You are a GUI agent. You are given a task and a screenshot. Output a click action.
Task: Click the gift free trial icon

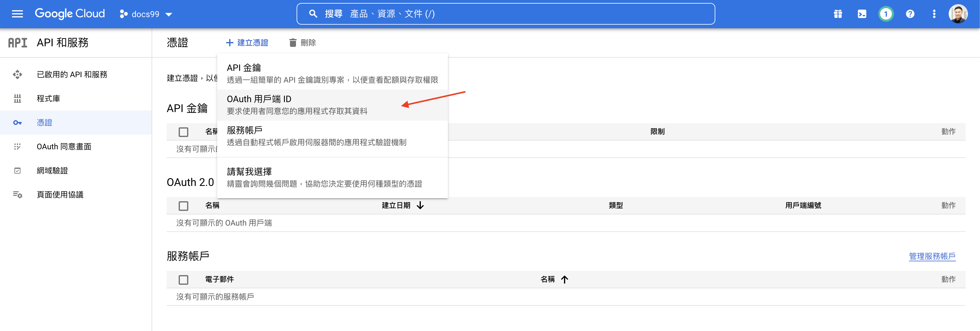point(838,14)
